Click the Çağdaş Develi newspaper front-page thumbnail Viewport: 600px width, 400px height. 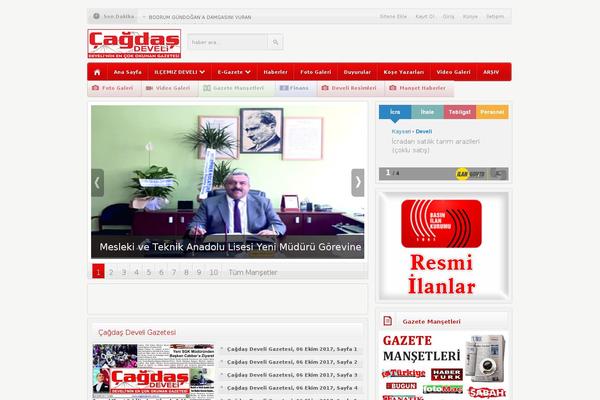[x=153, y=372]
